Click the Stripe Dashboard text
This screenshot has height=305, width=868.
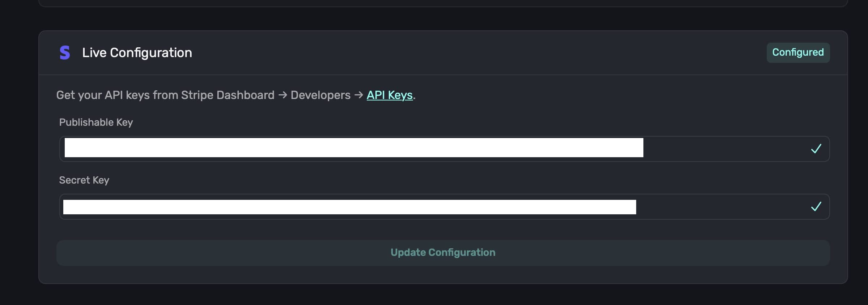coord(227,95)
